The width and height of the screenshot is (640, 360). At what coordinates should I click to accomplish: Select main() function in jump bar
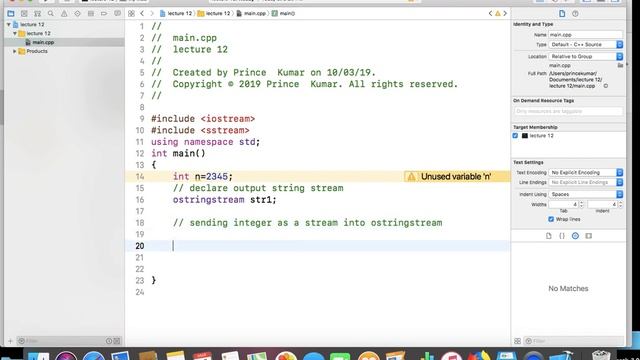(x=284, y=13)
